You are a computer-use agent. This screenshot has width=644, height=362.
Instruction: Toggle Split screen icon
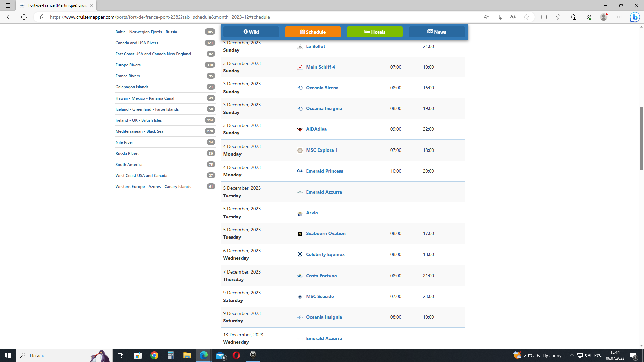point(544,17)
